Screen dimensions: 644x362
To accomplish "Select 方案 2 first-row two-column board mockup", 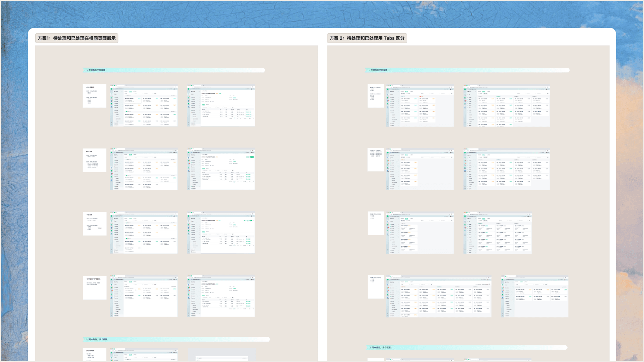I will tap(420, 106).
